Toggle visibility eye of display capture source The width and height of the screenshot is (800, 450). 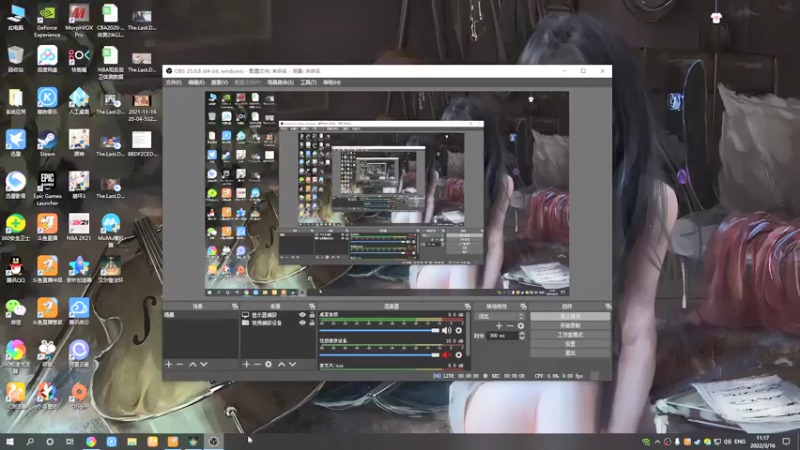302,315
